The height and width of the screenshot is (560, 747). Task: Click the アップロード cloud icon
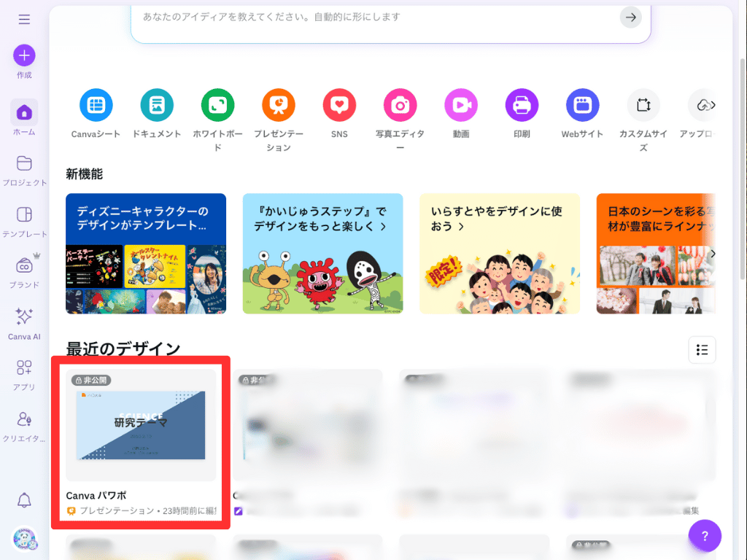point(703,105)
